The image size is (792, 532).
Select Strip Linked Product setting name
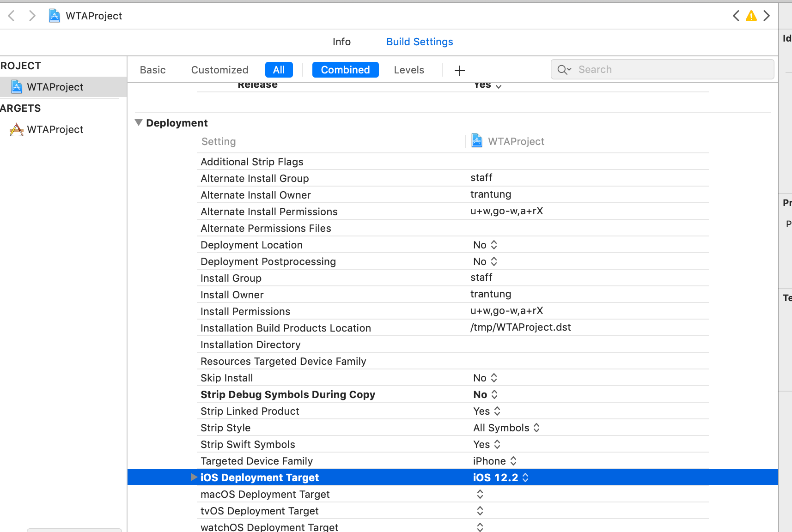click(250, 411)
